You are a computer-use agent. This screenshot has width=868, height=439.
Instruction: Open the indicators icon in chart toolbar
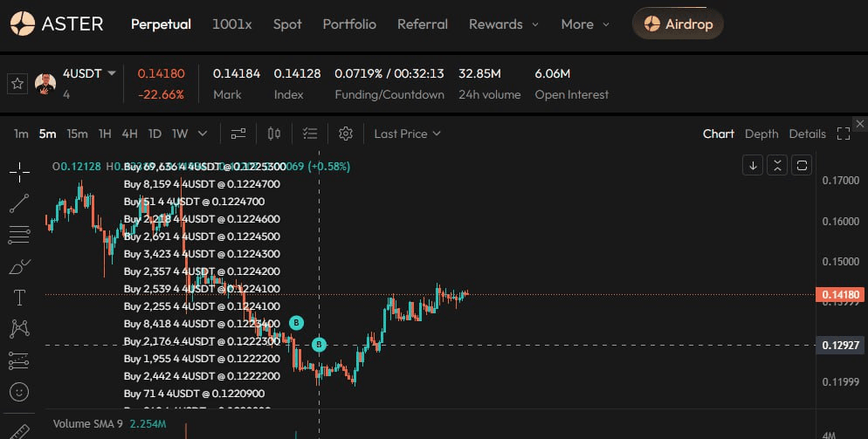(x=238, y=134)
